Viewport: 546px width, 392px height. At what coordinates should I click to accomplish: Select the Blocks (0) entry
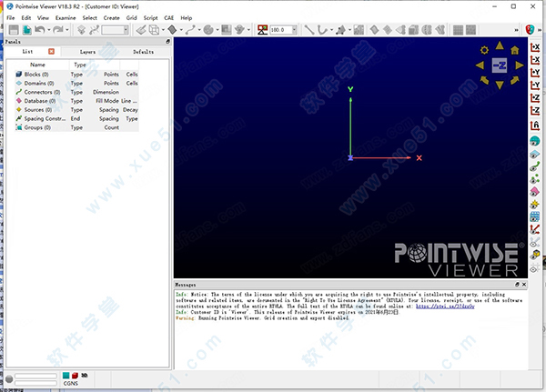coord(33,74)
